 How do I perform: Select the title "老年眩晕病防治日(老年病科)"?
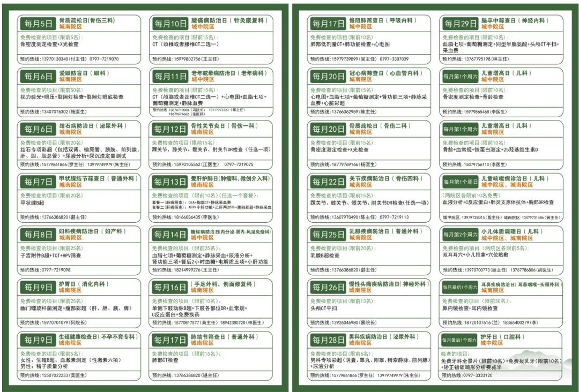coord(229,73)
